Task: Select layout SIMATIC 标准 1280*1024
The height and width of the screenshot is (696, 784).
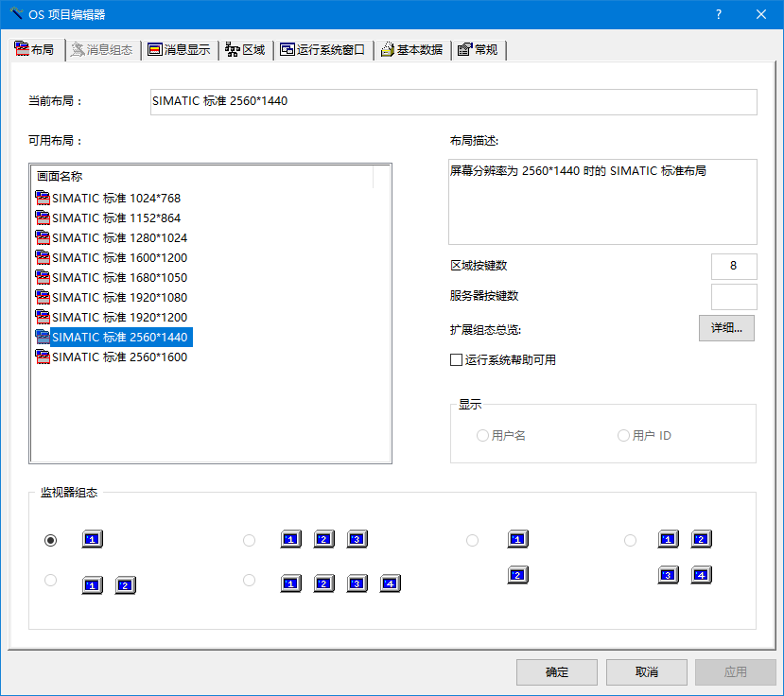Action: pyautogui.click(x=119, y=237)
